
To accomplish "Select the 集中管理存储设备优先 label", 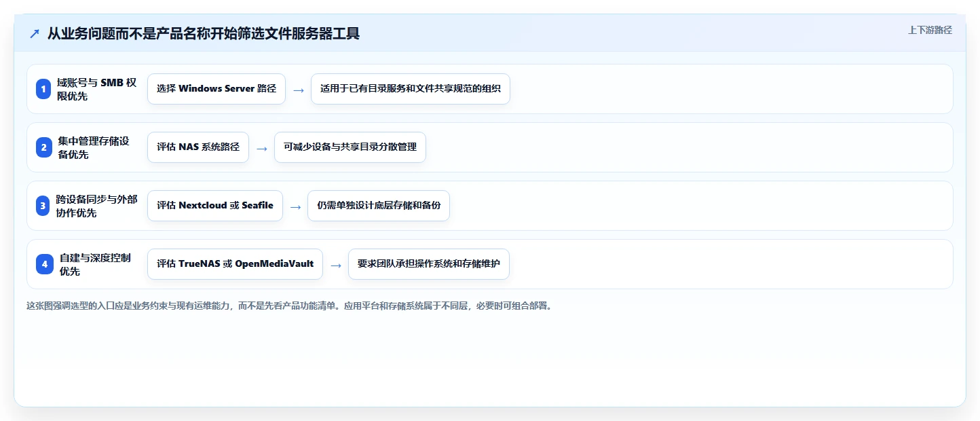I will tap(93, 147).
